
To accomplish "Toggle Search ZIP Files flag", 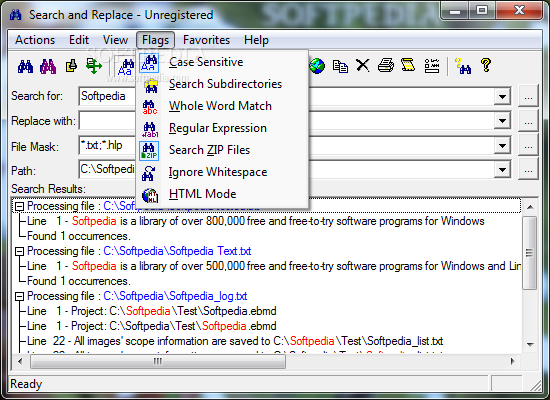I will point(222,150).
